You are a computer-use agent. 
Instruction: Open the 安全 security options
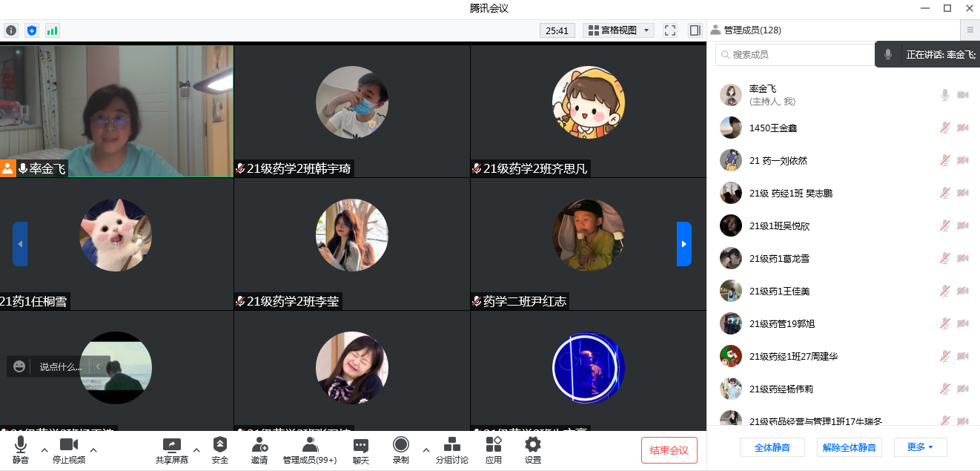click(x=220, y=450)
